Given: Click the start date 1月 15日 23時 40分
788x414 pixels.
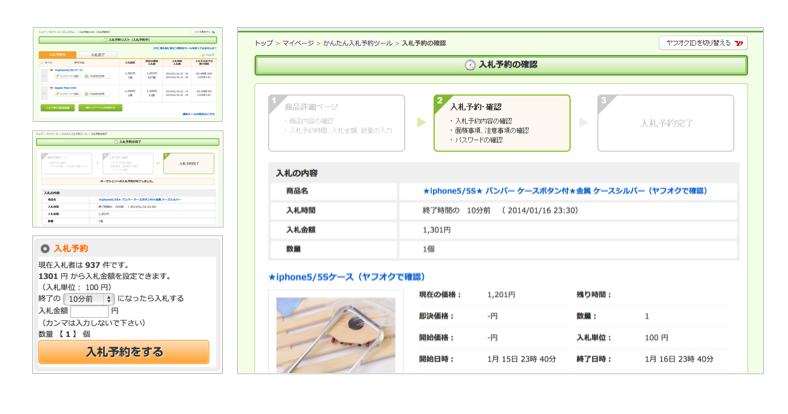Looking at the screenshot, I should pyautogui.click(x=522, y=359).
